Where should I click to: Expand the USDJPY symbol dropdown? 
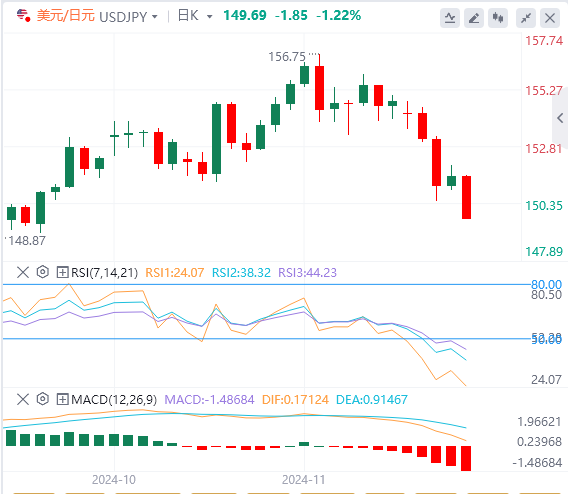(155, 17)
